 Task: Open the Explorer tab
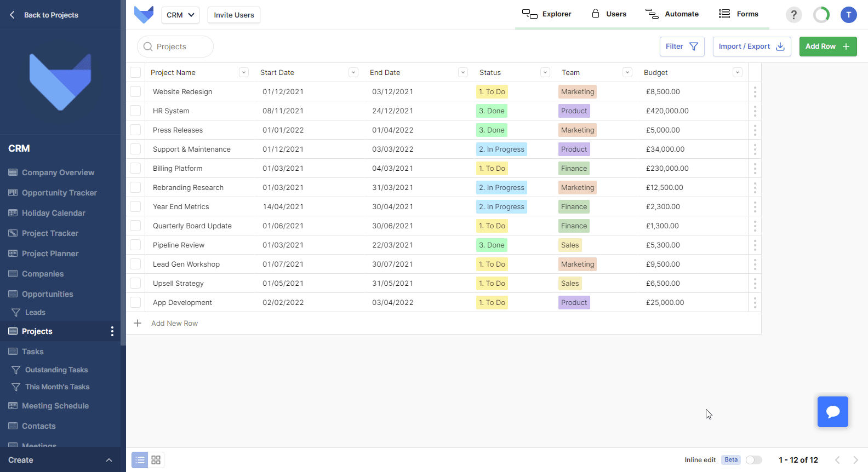pyautogui.click(x=547, y=14)
